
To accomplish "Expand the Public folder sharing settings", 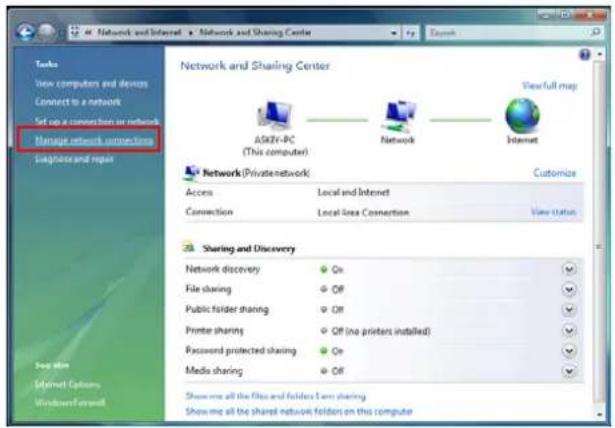I will click(x=569, y=310).
